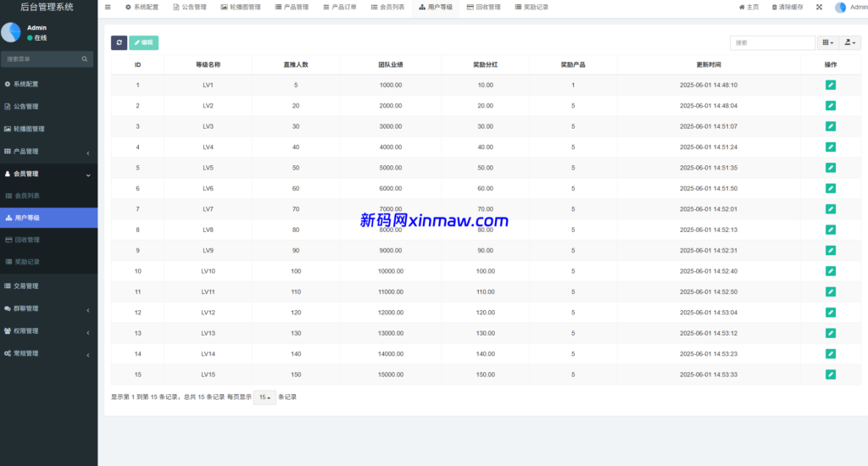
Task: Open 系统配置 in the sidebar
Action: 48,84
